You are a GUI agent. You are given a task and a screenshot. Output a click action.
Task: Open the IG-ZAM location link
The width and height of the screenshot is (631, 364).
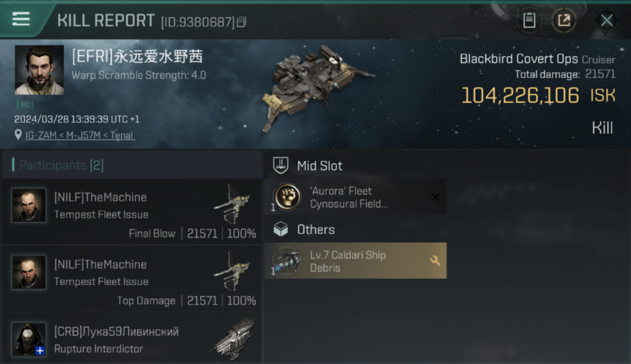click(x=80, y=135)
